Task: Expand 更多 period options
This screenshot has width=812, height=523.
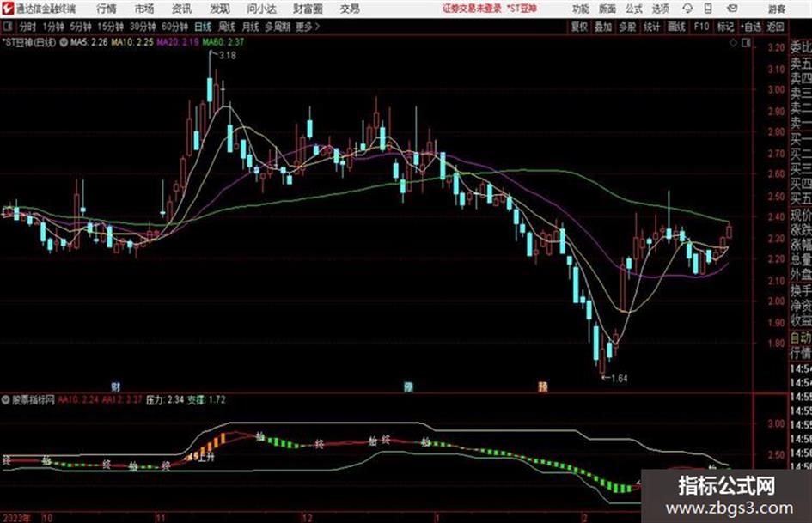Action: 308,27
